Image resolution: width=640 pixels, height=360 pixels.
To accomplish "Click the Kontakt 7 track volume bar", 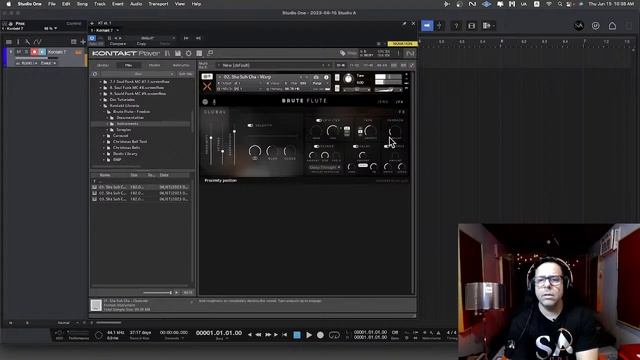I will [36, 58].
